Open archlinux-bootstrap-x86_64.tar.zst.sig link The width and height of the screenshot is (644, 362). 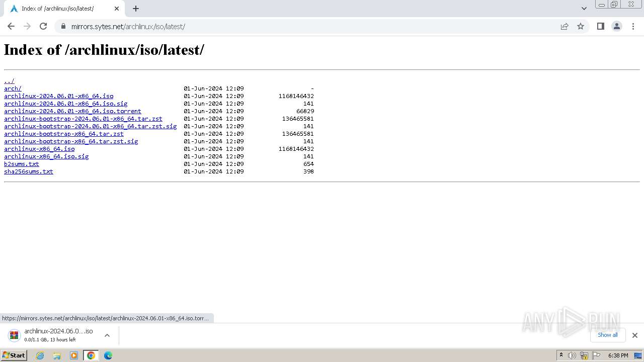coord(71,141)
